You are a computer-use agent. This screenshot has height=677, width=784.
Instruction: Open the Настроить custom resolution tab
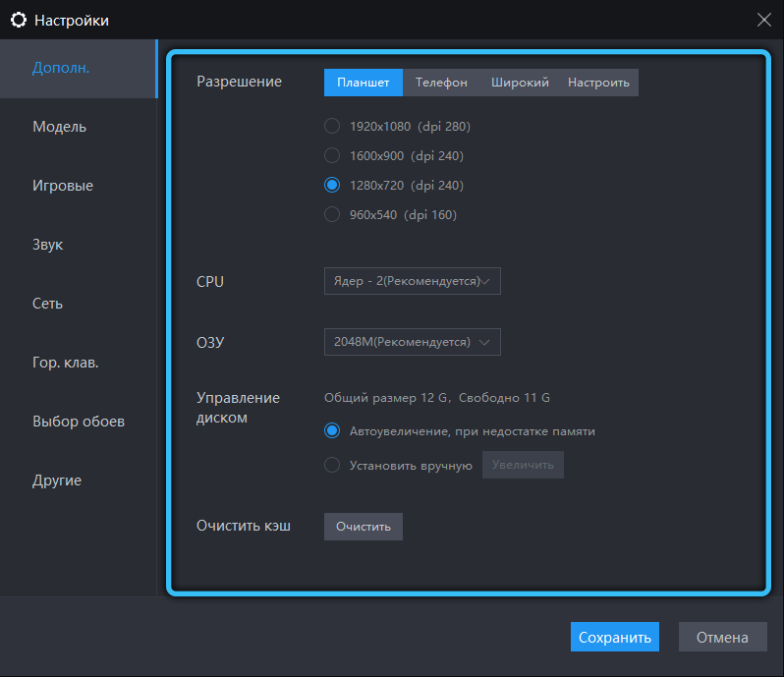pos(598,83)
